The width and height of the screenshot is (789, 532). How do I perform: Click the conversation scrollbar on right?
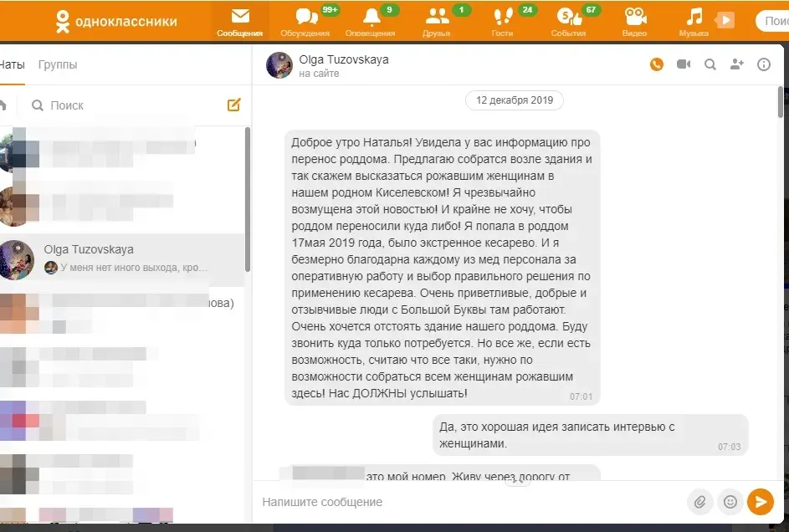point(781,102)
